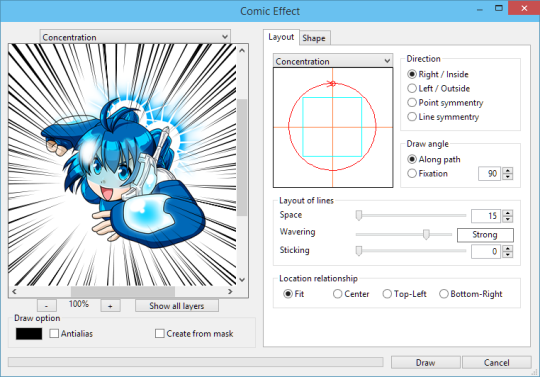Minimize the Comic Effect window
The height and width of the screenshot is (377, 540).
480,9
